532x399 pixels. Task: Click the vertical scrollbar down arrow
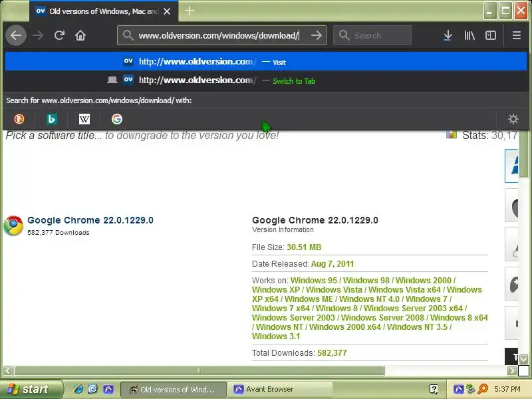pos(523,358)
